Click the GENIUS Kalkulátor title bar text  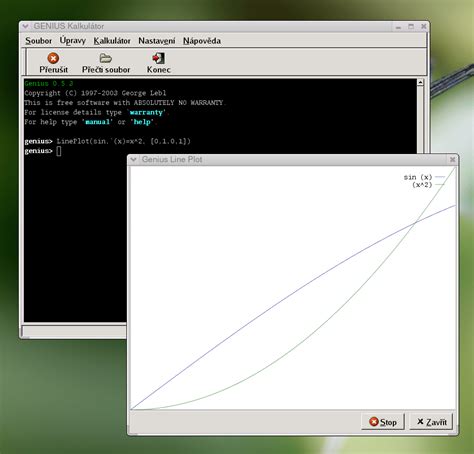[x=69, y=26]
